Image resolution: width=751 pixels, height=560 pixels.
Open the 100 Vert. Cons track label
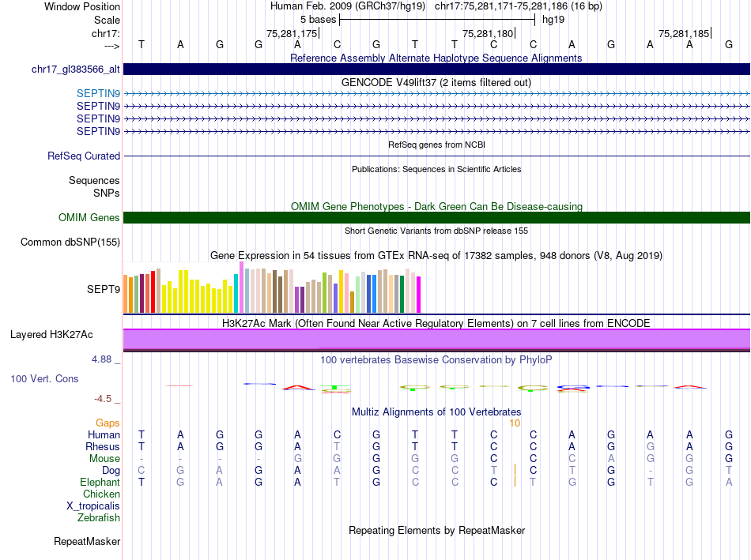pyautogui.click(x=44, y=379)
